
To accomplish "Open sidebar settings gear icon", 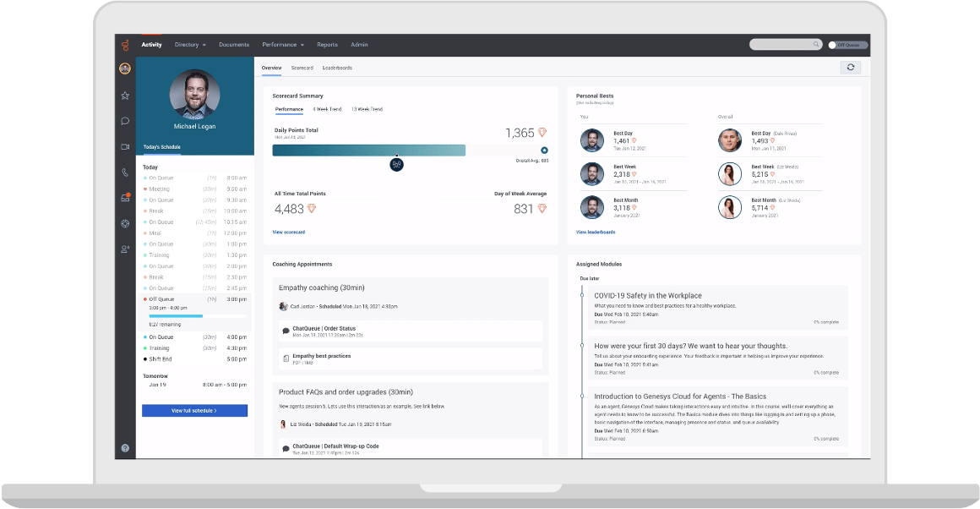I will (124, 223).
